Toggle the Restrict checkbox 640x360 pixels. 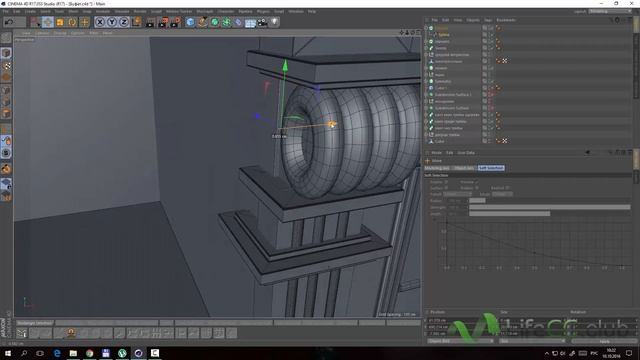(x=507, y=188)
